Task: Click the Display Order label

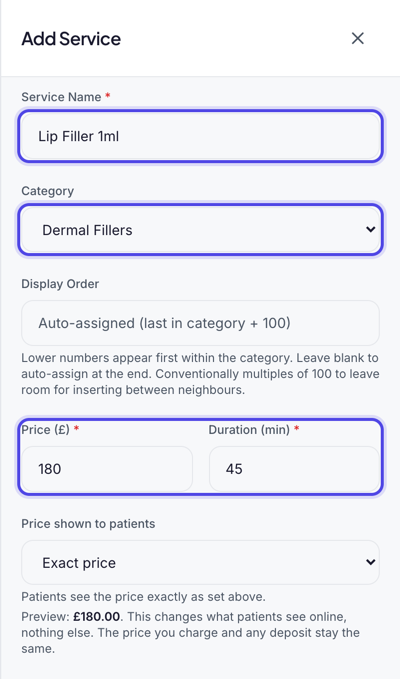Action: point(60,284)
